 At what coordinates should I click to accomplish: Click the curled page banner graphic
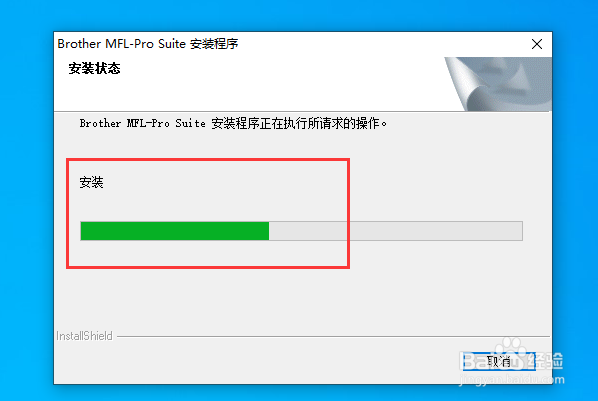click(x=498, y=84)
